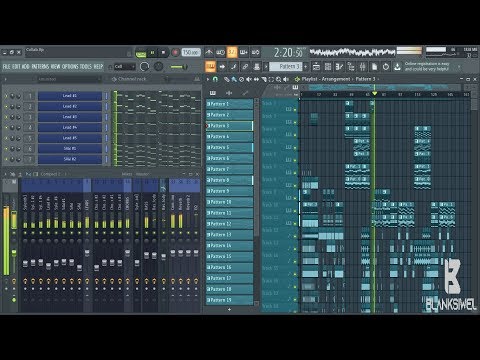Screen dimensions: 480x360
Task: Show automation clips in the picker panel
Action: tap(245, 93)
